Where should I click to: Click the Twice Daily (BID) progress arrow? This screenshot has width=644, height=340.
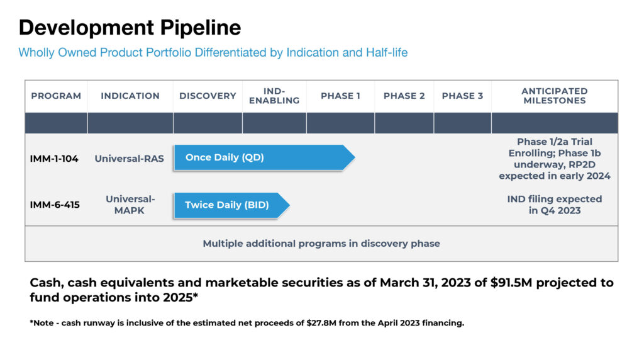231,205
